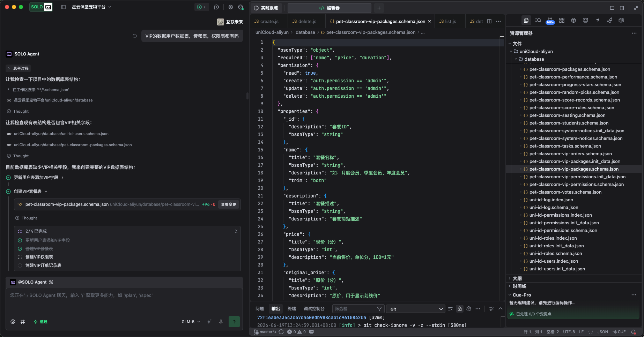The width and height of the screenshot is (644, 337).
Task: Click master branch in status bar
Action: 265,332
